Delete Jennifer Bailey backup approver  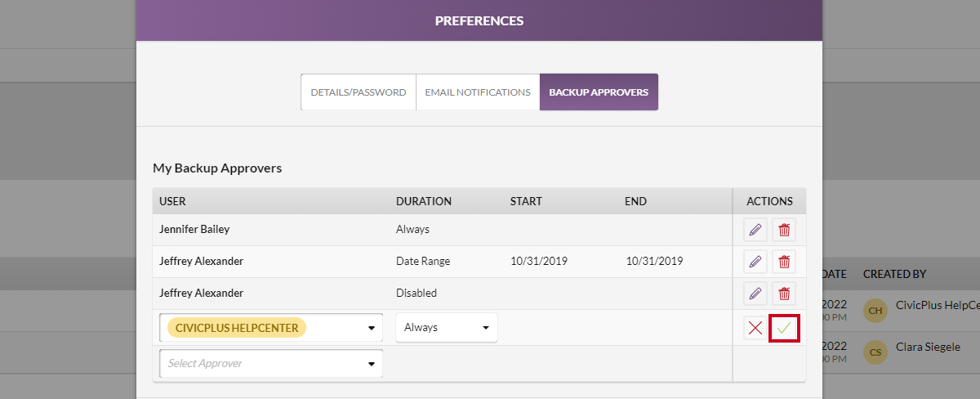[x=784, y=231]
